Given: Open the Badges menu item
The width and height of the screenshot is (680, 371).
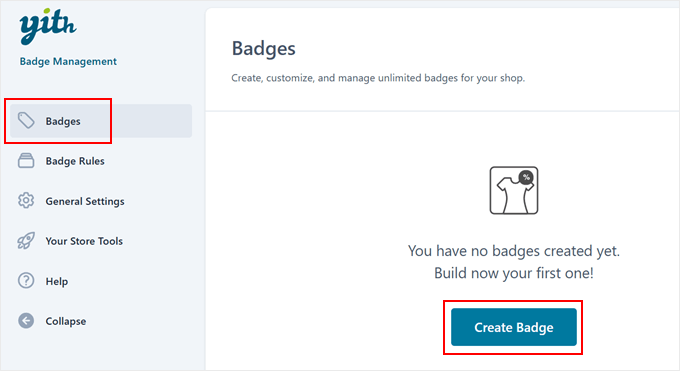Looking at the screenshot, I should click(101, 121).
